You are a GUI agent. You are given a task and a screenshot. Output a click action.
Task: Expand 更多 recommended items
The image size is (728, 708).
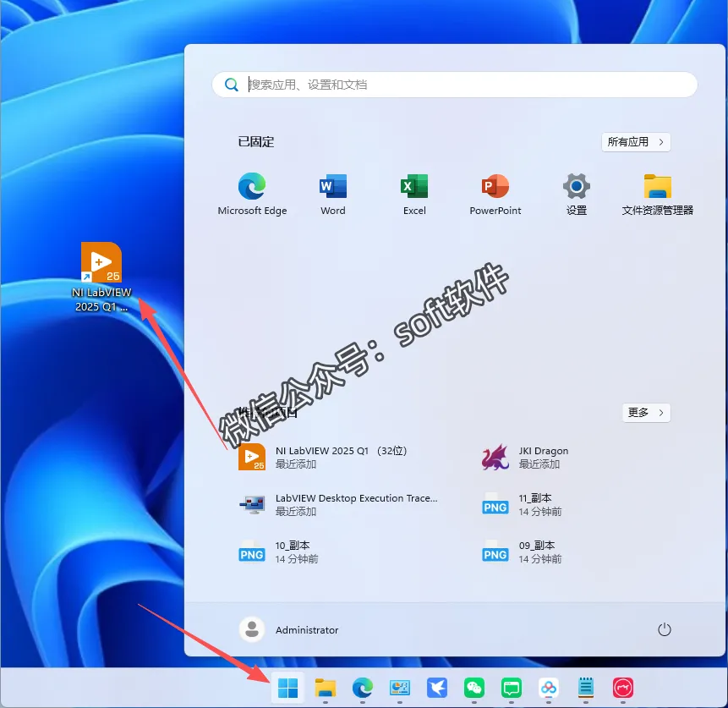(x=646, y=413)
